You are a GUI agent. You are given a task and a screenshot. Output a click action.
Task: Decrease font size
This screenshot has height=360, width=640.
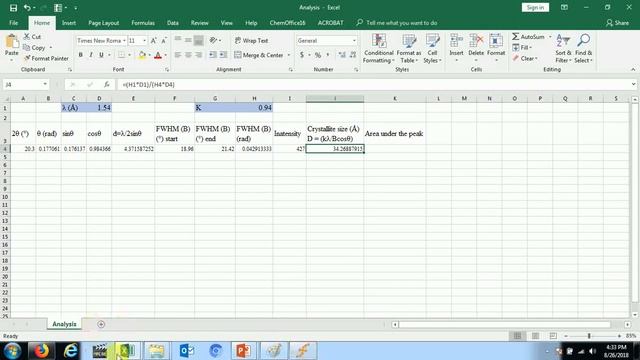(164, 40)
